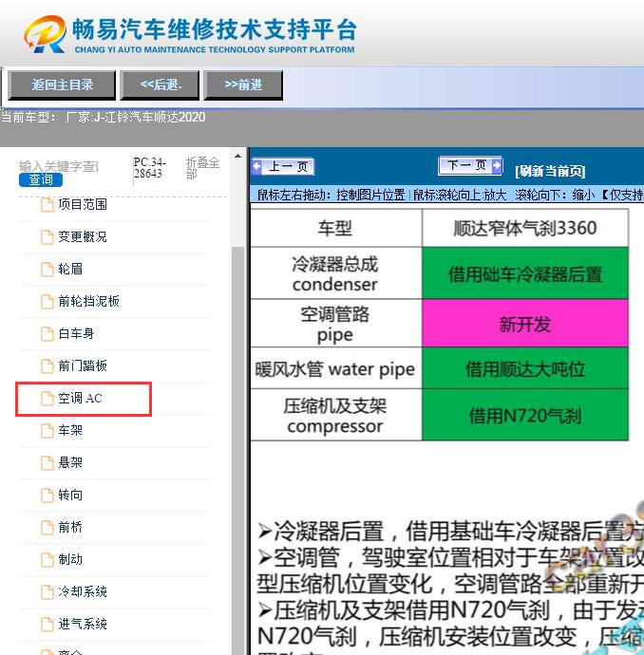Click the page icon beside 白车身
Image resolution: width=644 pixels, height=655 pixels.
click(x=47, y=334)
